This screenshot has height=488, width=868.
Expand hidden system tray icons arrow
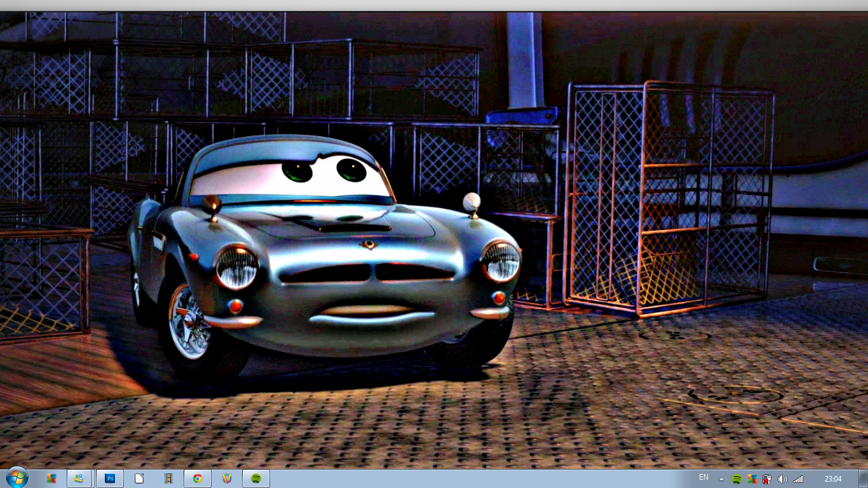pos(721,479)
